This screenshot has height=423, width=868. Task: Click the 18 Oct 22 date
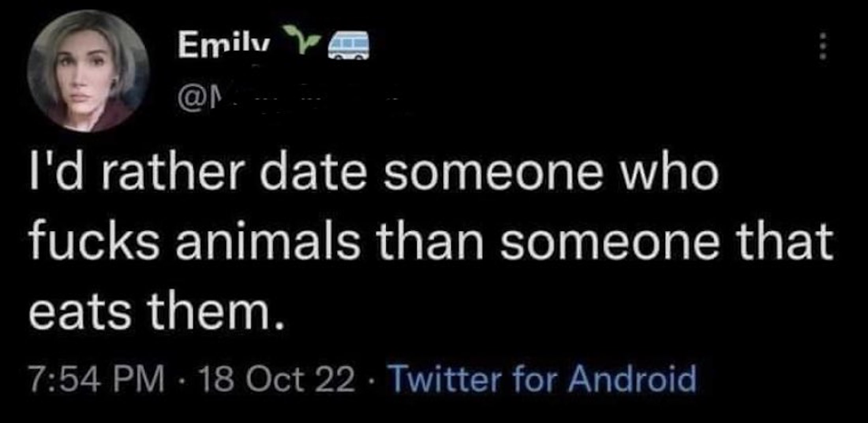coord(276,380)
